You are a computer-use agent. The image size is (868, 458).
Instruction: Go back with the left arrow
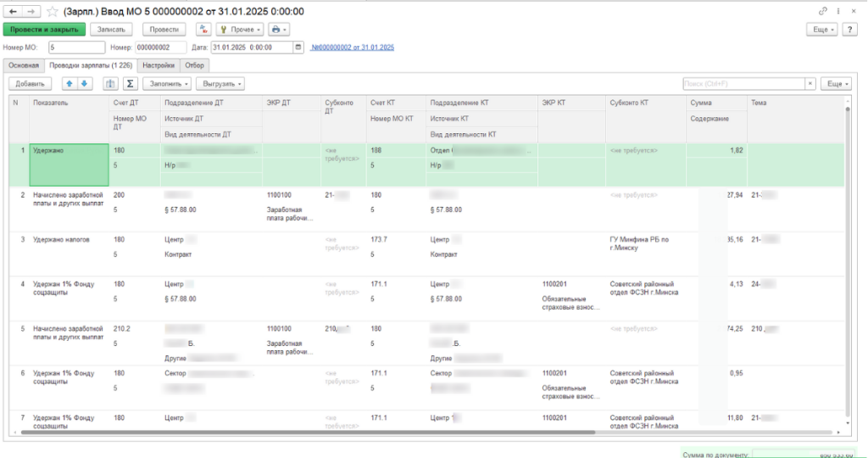point(14,11)
